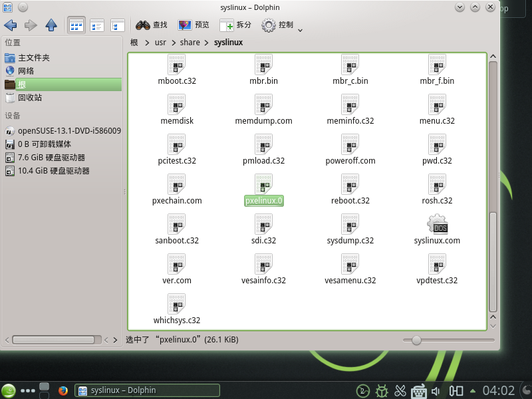Image resolution: width=532 pixels, height=399 pixels.
Task: Switch to icons view mode
Action: point(76,25)
